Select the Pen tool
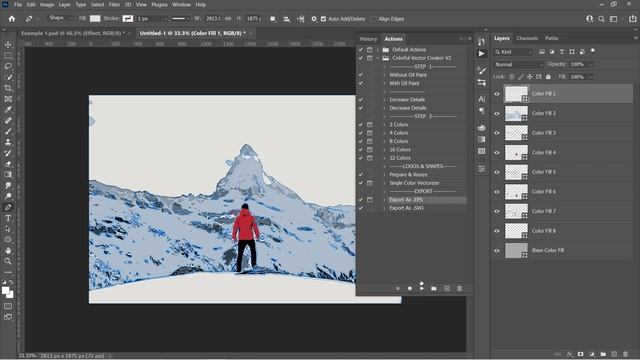This screenshot has height=360, width=640. [8, 207]
